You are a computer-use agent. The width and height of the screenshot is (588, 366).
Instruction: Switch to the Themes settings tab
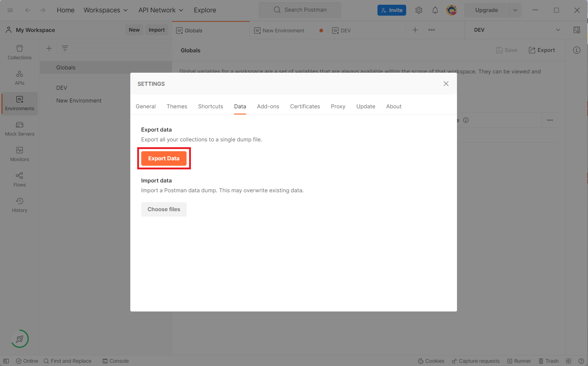[x=177, y=106]
